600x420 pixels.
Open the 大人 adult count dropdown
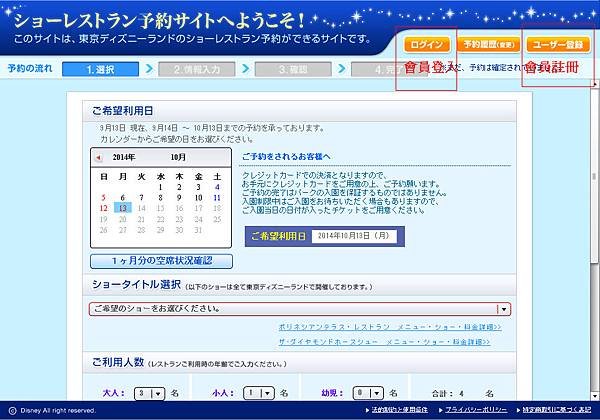pos(150,393)
